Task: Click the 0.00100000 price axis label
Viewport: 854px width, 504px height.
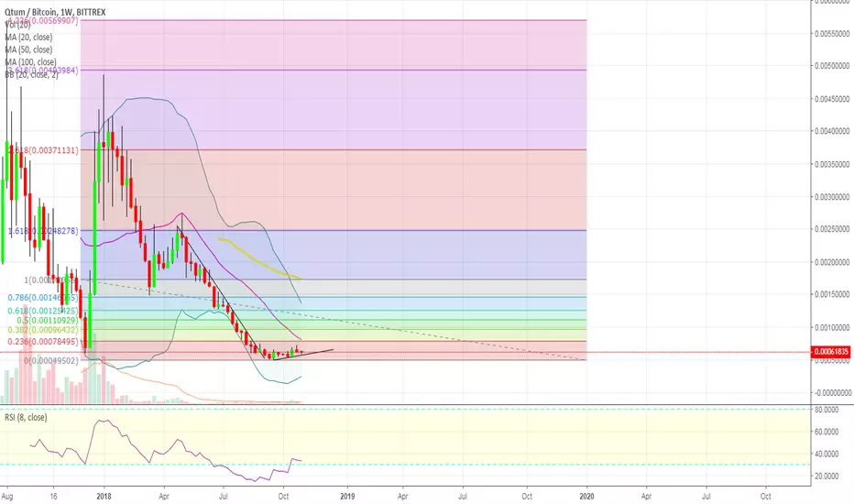Action: [x=832, y=327]
